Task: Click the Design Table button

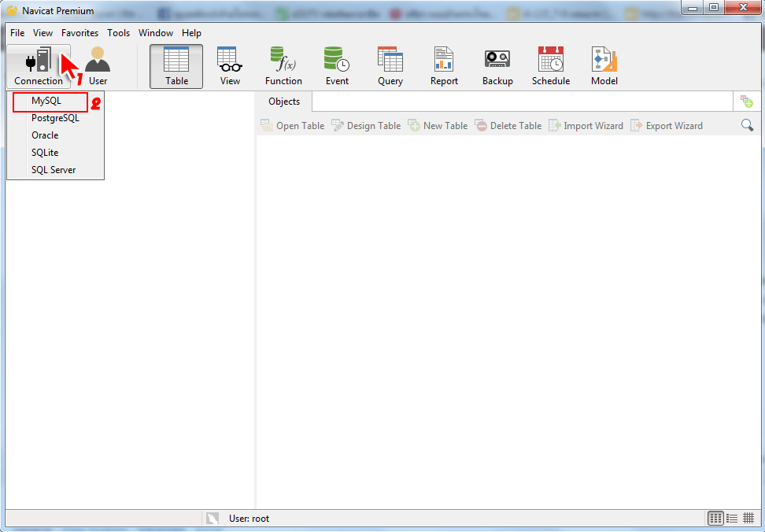Action: (x=367, y=126)
